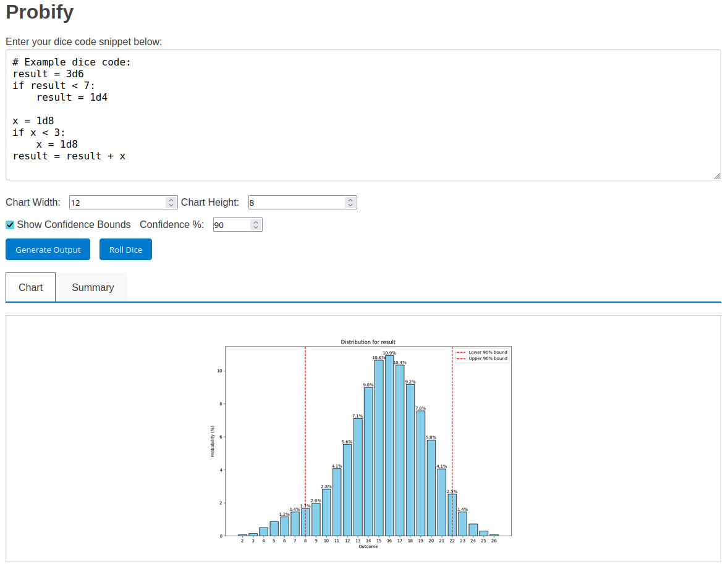Click the Probify page heading

[x=40, y=12]
